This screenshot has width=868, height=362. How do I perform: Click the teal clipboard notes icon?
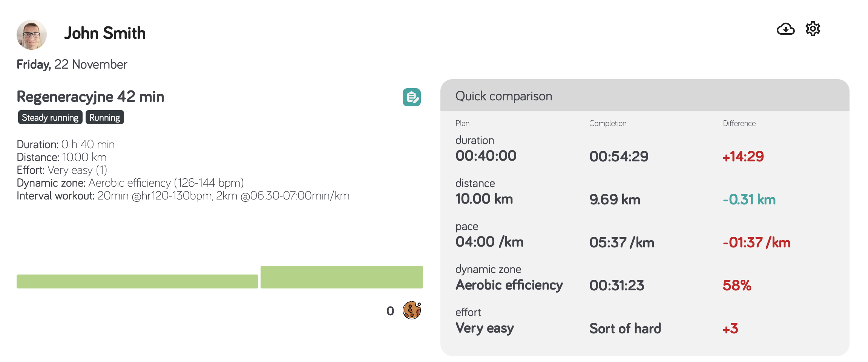(412, 97)
